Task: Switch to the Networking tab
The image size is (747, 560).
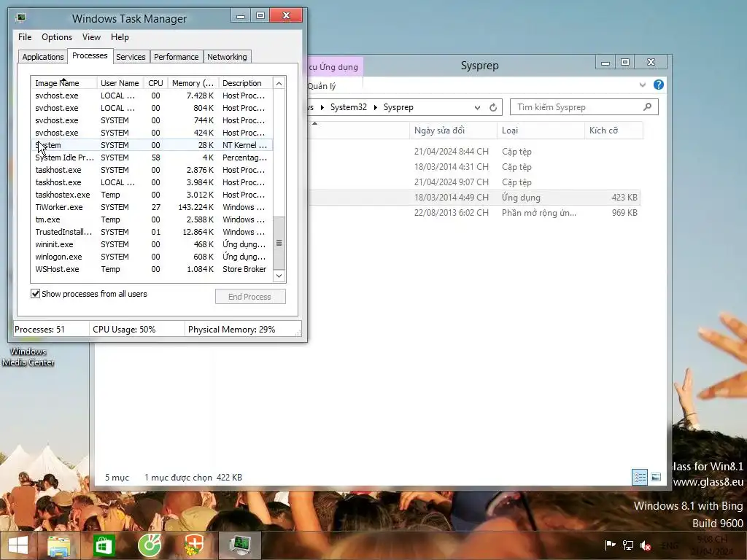Action: point(227,57)
